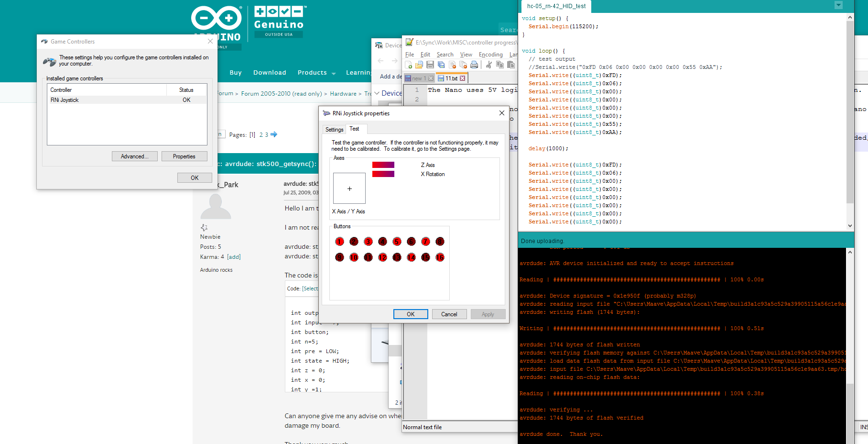
Task: Click the [add] karma link
Action: pos(234,257)
